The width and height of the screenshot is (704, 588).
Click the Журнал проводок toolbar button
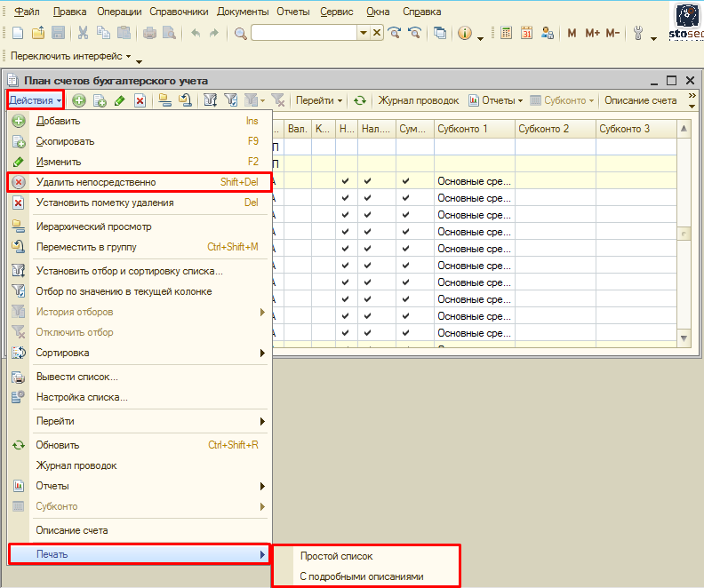[x=418, y=101]
